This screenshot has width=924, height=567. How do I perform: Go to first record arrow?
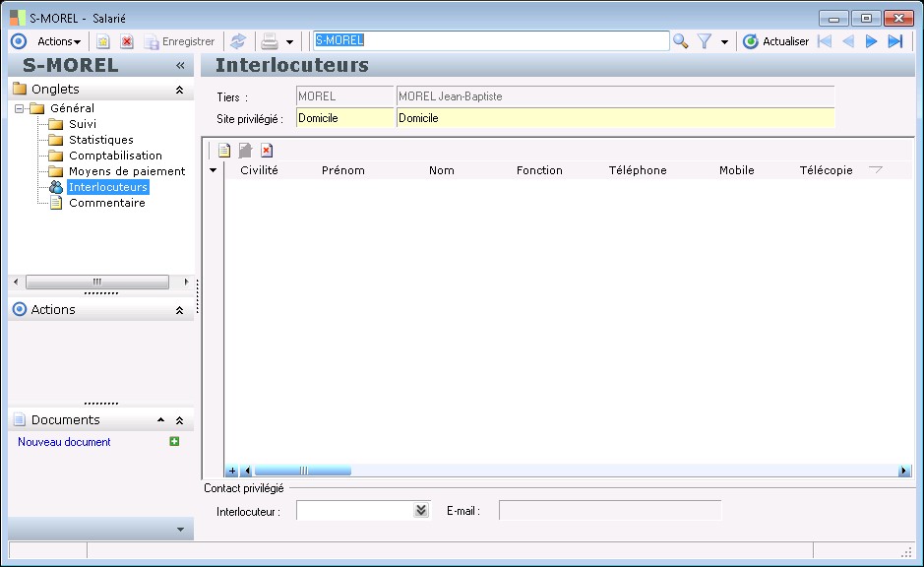825,41
